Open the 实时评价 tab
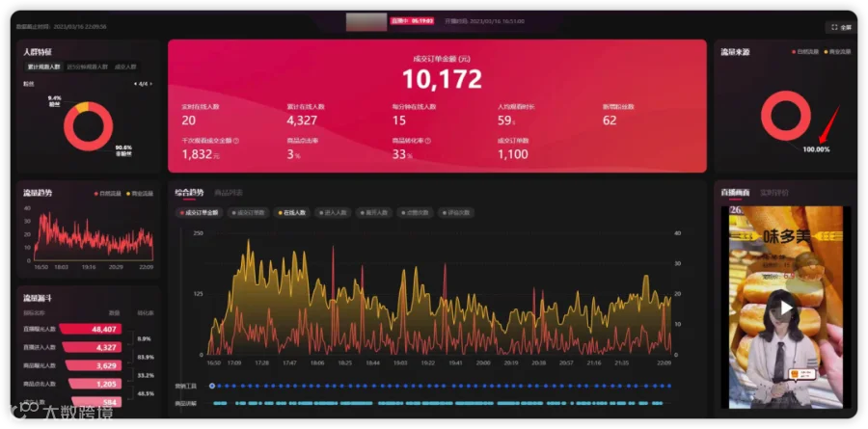 coord(774,193)
